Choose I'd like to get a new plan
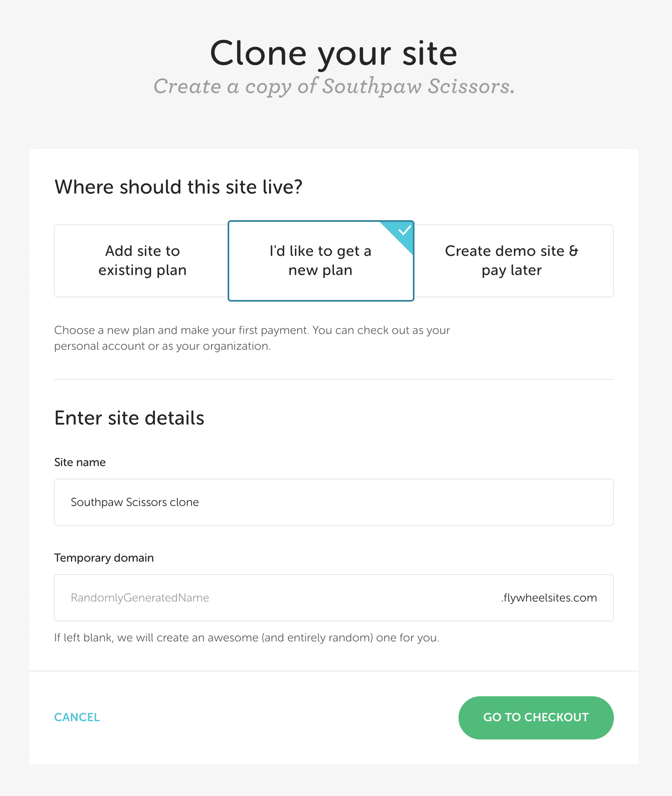Viewport: 672px width, 796px height. pos(320,261)
